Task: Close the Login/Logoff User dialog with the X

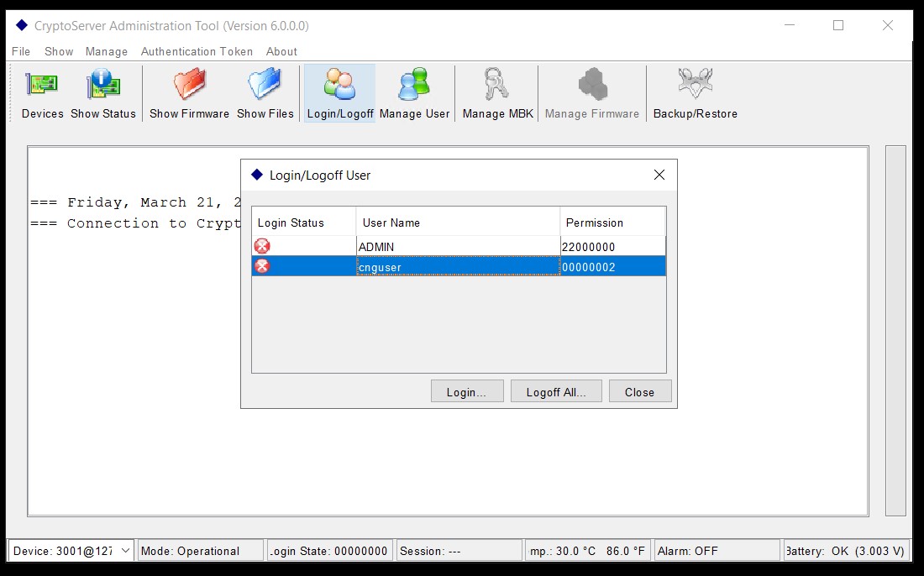Action: [x=659, y=175]
